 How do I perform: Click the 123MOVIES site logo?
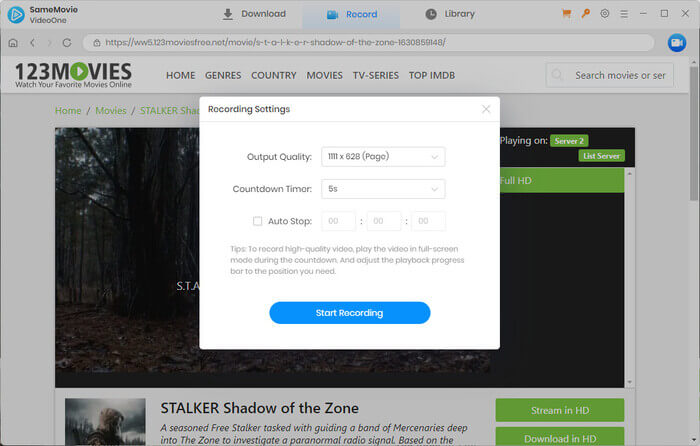tap(73, 75)
